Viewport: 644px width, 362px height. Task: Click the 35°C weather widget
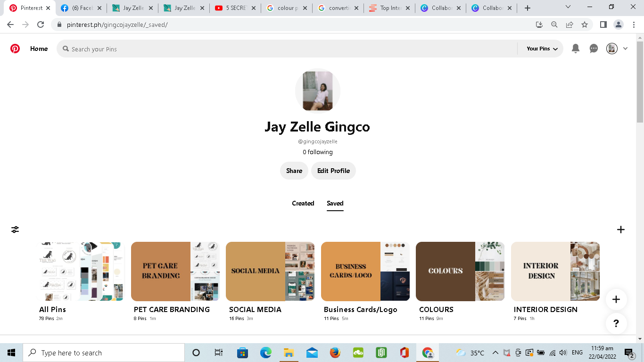coord(471,353)
